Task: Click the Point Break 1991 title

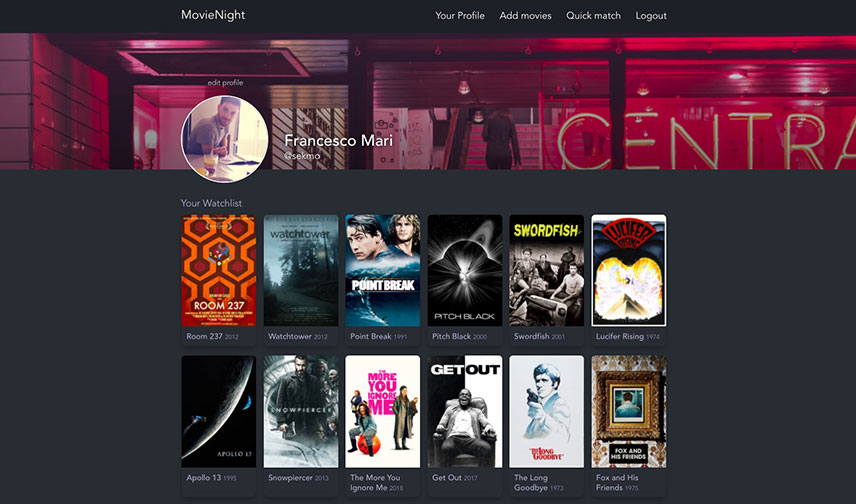Action: point(378,336)
